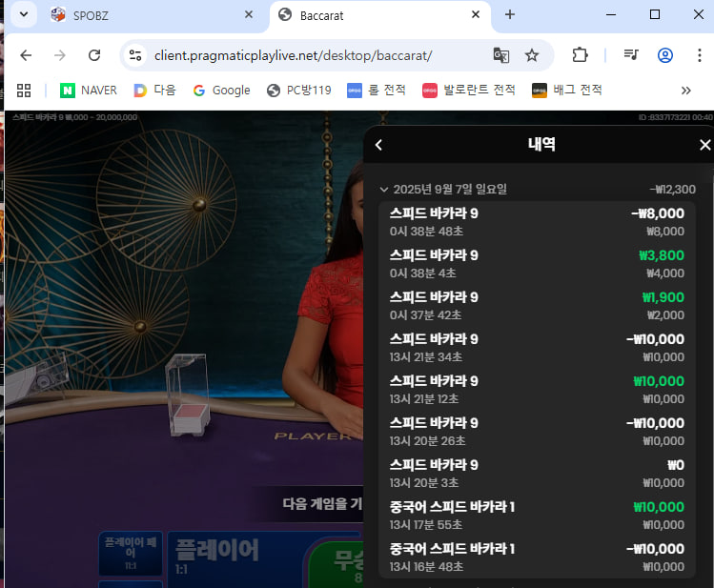This screenshot has width=714, height=588.
Task: Reload the Baccarat page
Action: coord(93,55)
